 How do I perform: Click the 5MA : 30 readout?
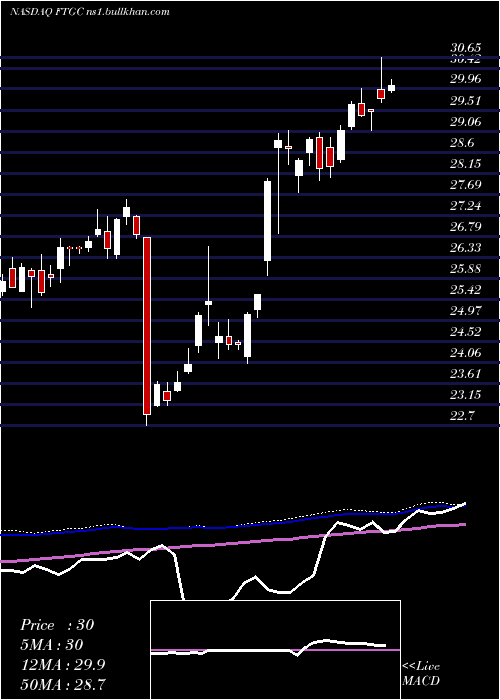coord(51,645)
